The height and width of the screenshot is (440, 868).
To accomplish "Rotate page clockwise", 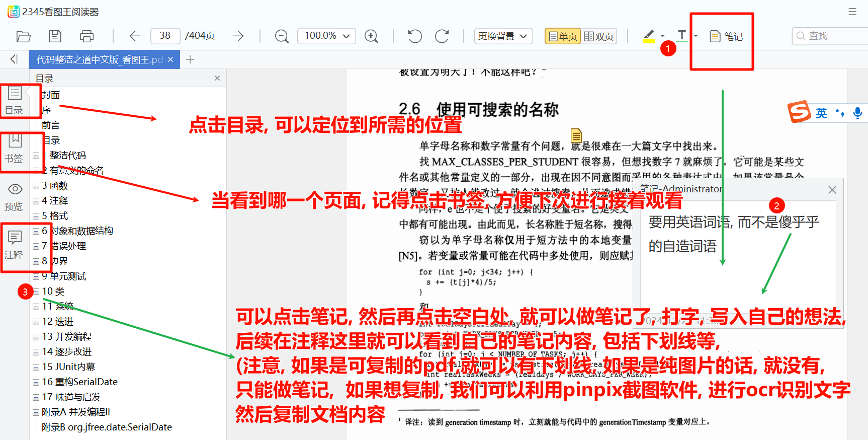I will pos(442,36).
